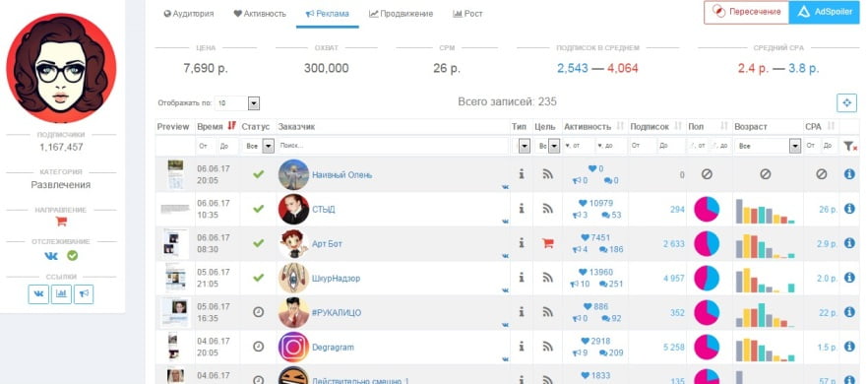Image resolution: width=868 pixels, height=384 pixels.
Task: Open the VK link button under Ссылки
Action: 38,294
